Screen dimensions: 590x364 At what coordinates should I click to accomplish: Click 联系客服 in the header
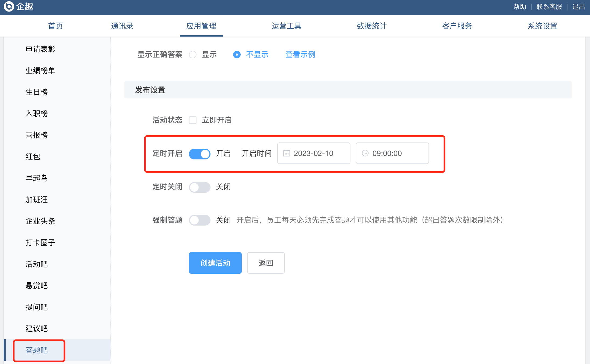549,7
